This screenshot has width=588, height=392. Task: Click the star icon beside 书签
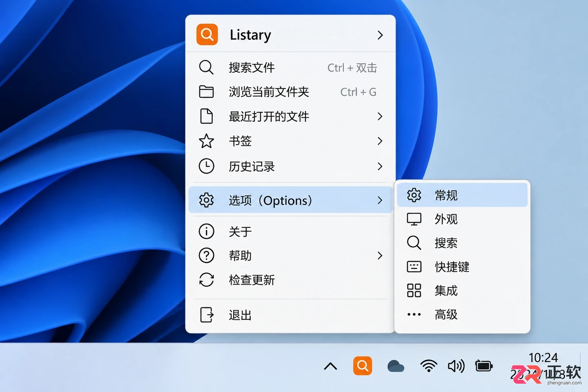coord(206,141)
